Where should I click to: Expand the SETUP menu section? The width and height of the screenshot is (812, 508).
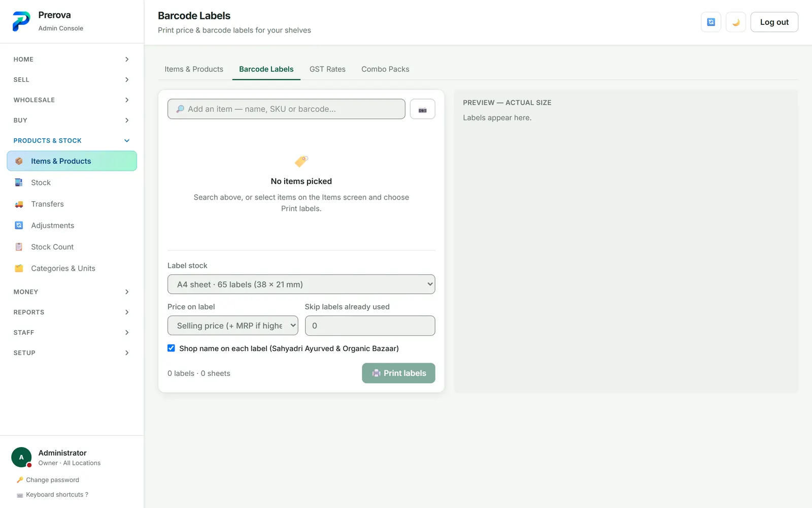72,353
